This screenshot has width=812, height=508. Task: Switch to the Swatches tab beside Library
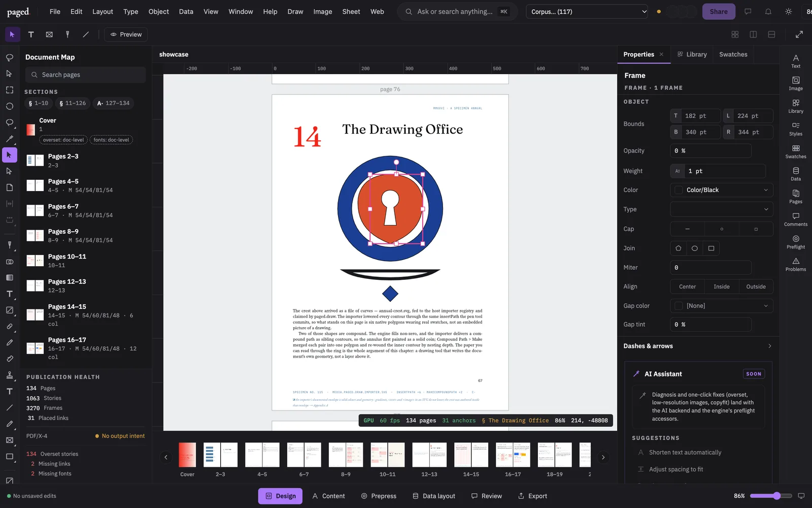click(x=733, y=54)
